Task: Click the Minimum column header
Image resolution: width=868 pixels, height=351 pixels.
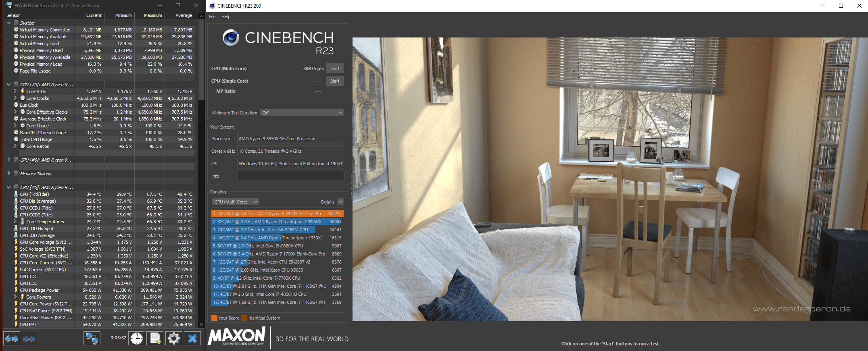Action: pos(119,15)
